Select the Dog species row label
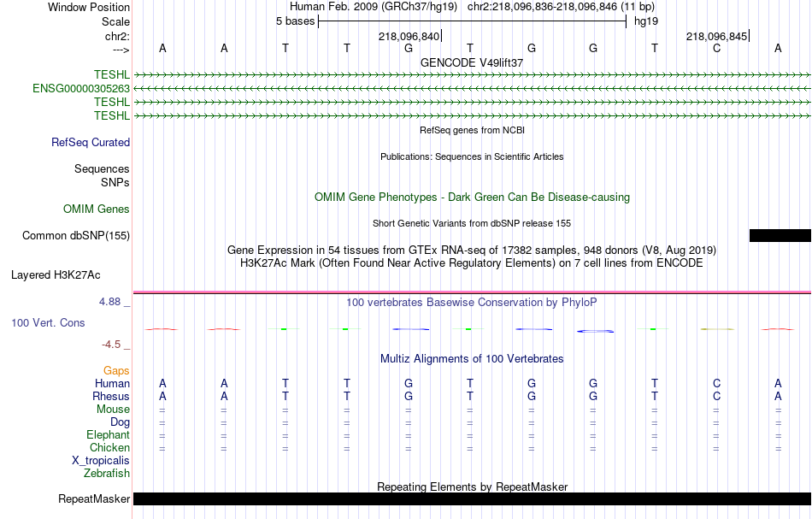This screenshot has height=519, width=812. click(x=120, y=422)
